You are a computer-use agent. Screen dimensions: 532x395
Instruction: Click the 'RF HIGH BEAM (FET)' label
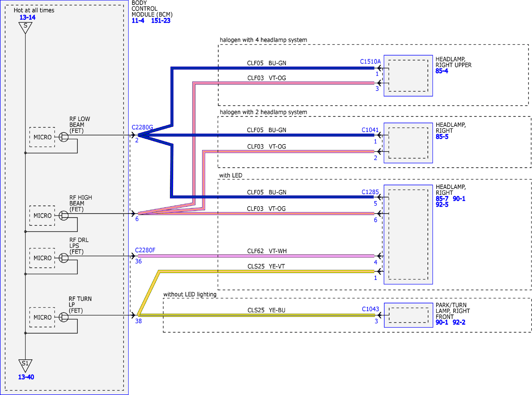(x=81, y=203)
